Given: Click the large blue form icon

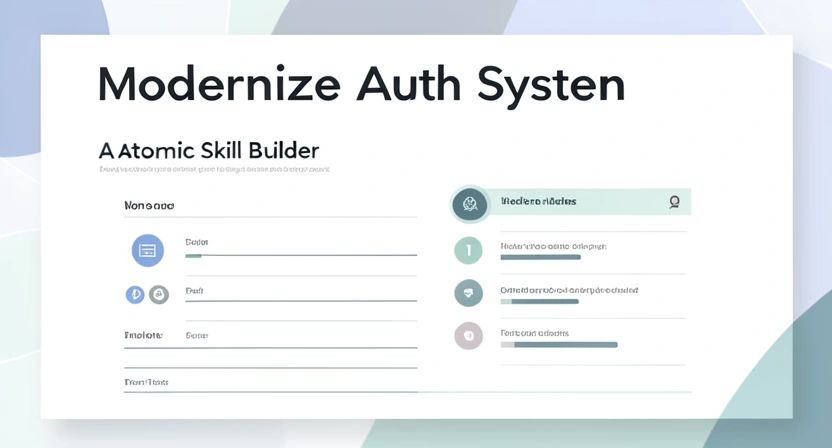Looking at the screenshot, I should (x=148, y=250).
